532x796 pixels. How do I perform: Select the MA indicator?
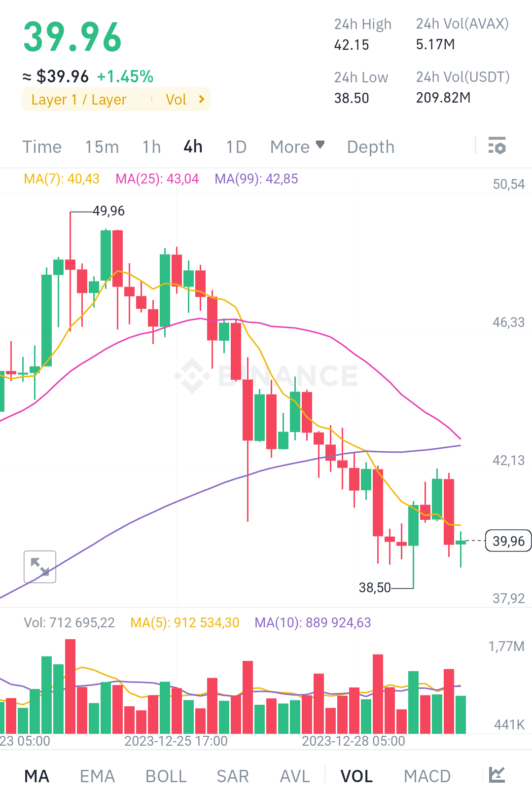pyautogui.click(x=37, y=775)
